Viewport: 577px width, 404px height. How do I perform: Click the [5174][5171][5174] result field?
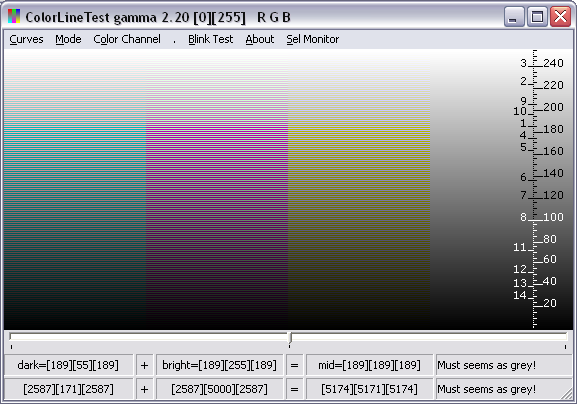click(x=369, y=389)
